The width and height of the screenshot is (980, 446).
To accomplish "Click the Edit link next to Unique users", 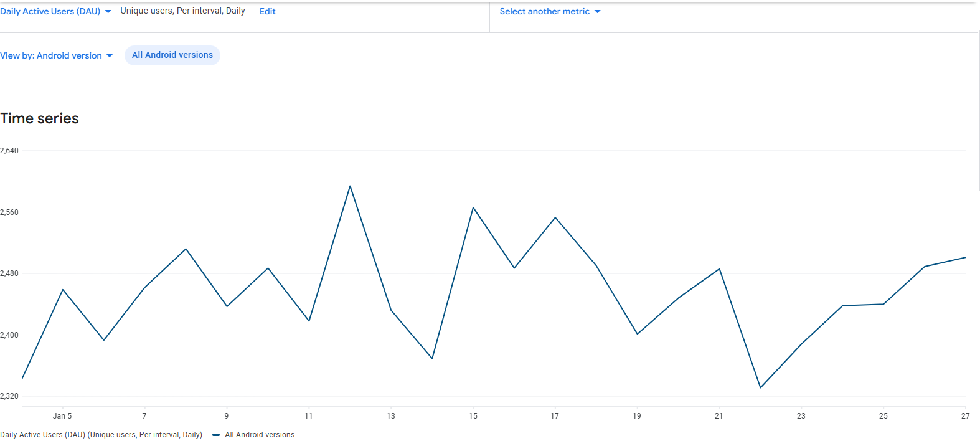I will tap(268, 11).
